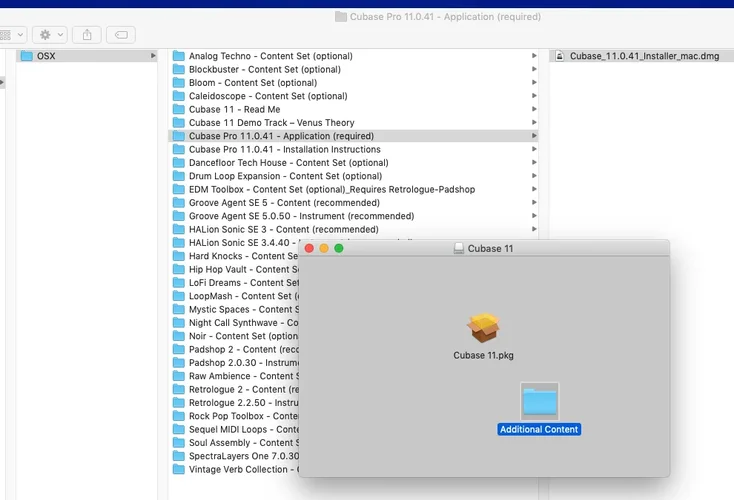
Task: Expand arrow for Groove Agent SE 5.0.50
Action: click(x=534, y=216)
